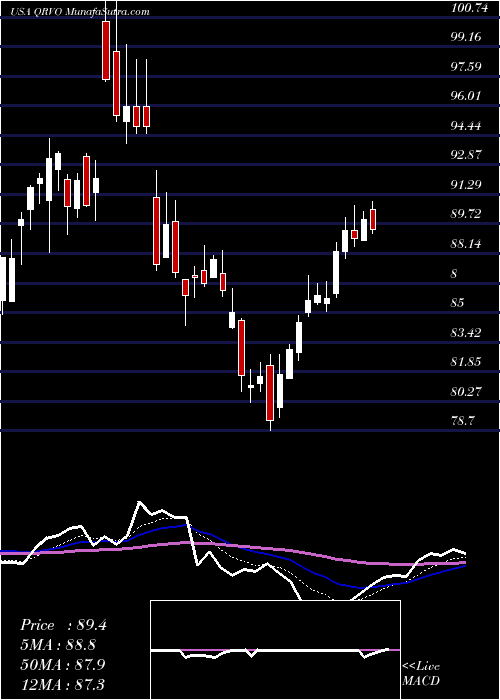Click the 100.74 price axis label
Image resolution: width=500 pixels, height=700 pixels.
(469, 7)
